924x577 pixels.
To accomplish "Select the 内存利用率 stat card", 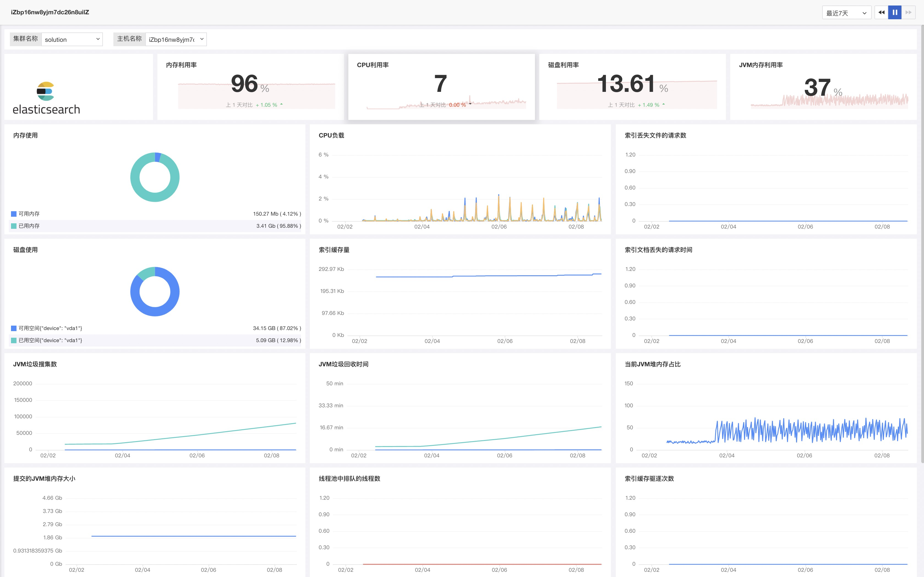I will pos(250,87).
